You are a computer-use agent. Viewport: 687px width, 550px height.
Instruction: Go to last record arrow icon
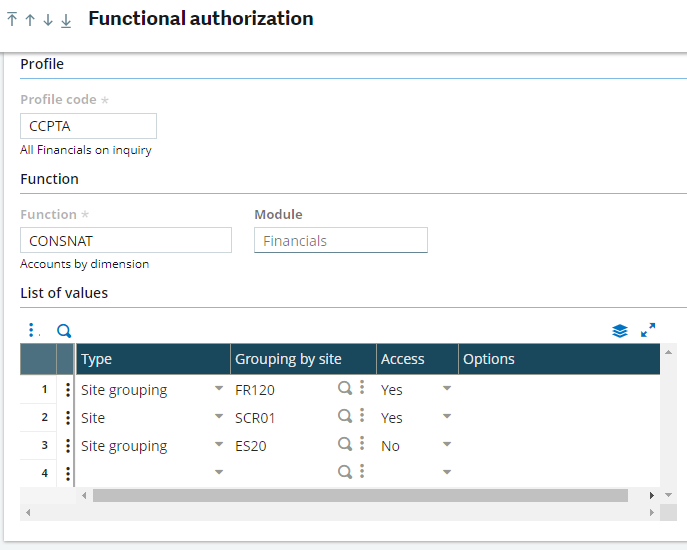tap(66, 20)
